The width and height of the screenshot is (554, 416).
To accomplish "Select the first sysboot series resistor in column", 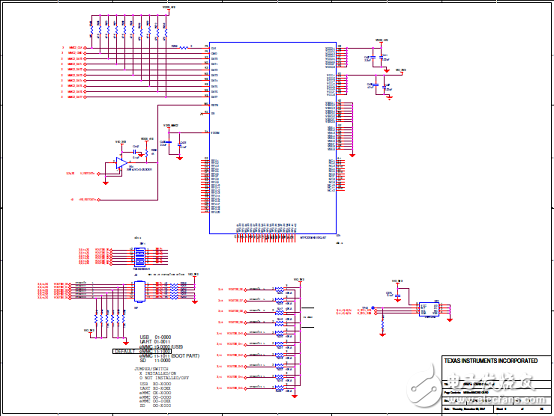I will (279, 289).
